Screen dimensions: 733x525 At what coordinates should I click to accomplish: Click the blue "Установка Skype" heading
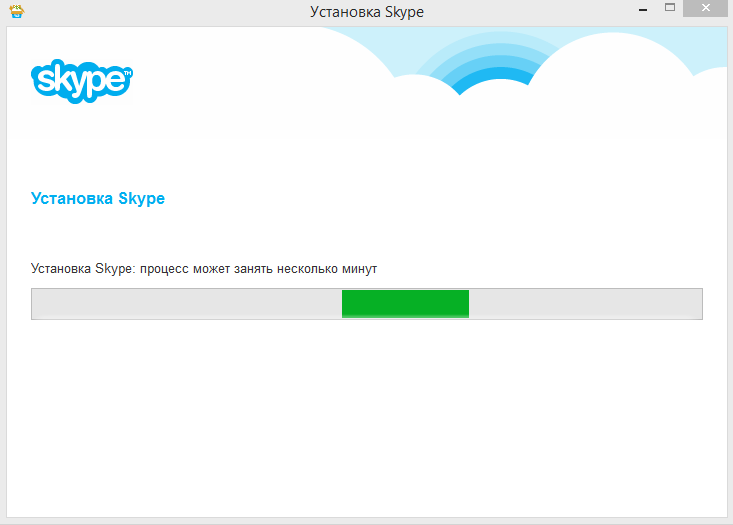(x=98, y=199)
